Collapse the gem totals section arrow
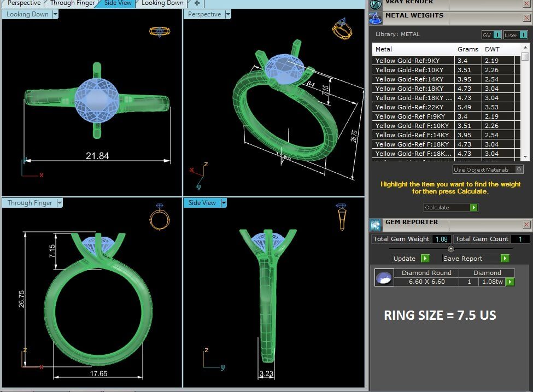 [451, 249]
